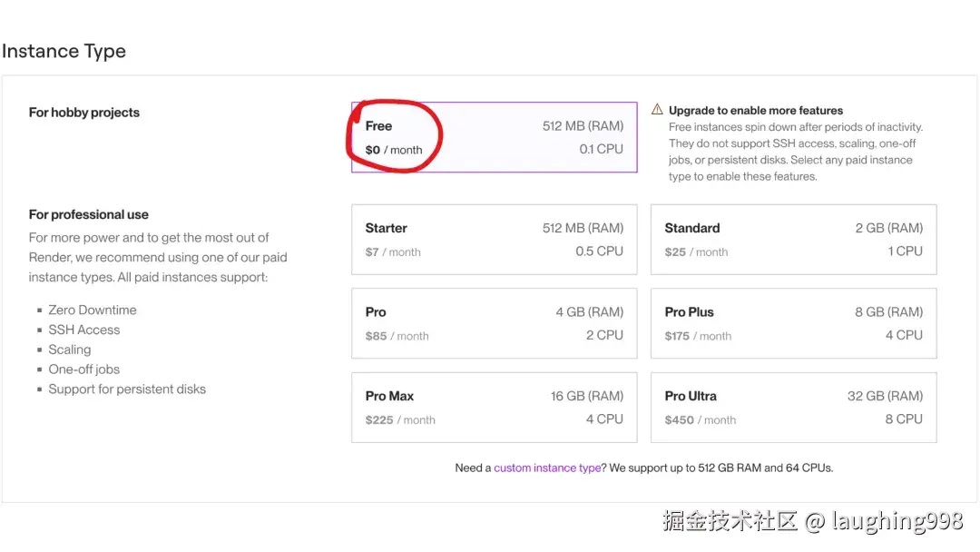980x552 pixels.
Task: Select the Free instance type card
Action: (494, 137)
